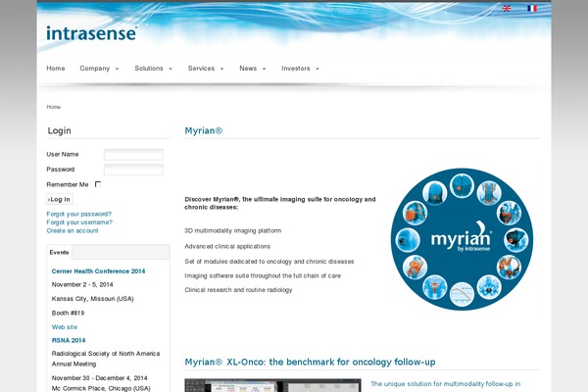Click 'Mc Cormick Place, Chicago (USA)' text
Viewport: 588px width, 392px height.
coord(101,388)
